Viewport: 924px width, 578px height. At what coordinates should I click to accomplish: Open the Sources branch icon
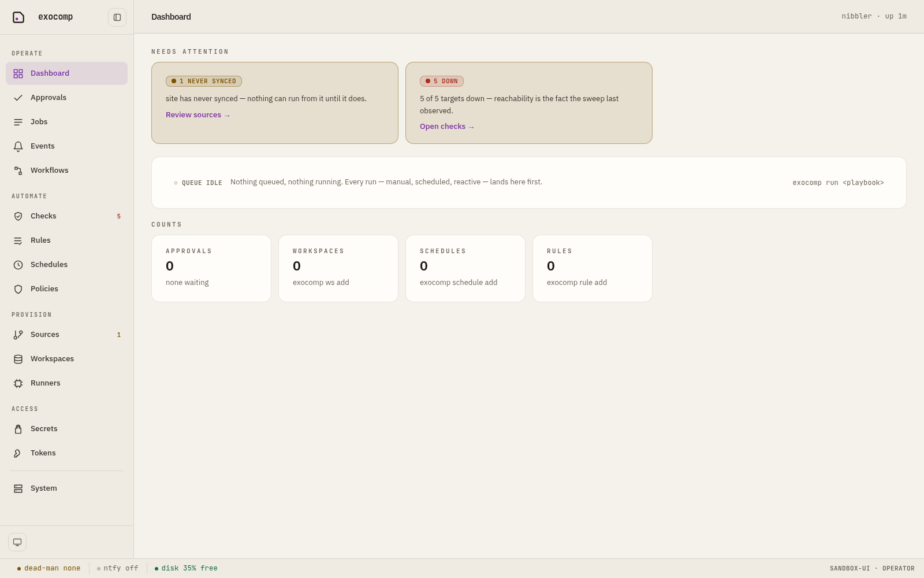click(x=18, y=335)
